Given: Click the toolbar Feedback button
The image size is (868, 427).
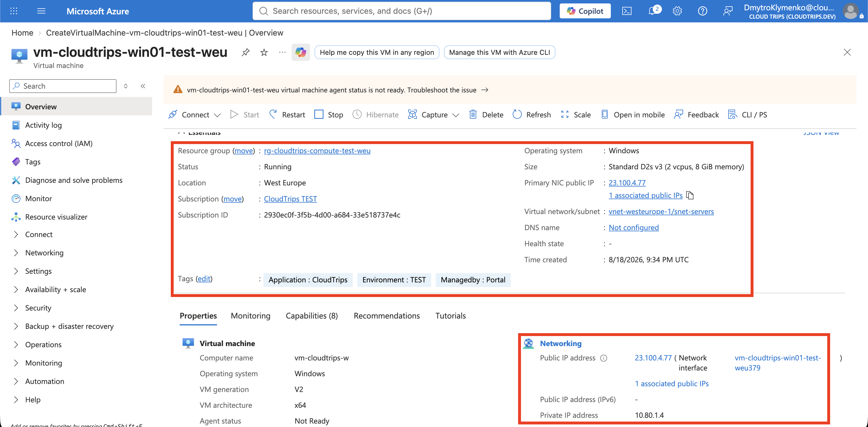Looking at the screenshot, I should (696, 114).
